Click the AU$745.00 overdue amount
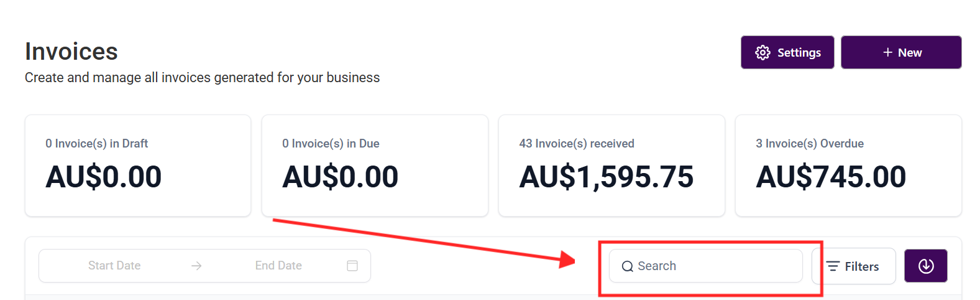Viewport: 980px width, 300px height. click(831, 177)
